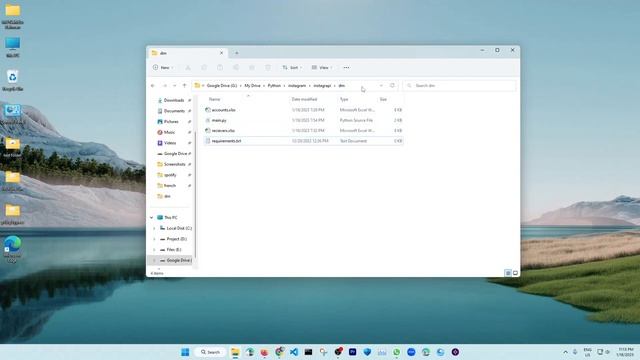This screenshot has height=360, width=640.
Task: Expand Local Disk (C:) node
Action: (x=154, y=228)
